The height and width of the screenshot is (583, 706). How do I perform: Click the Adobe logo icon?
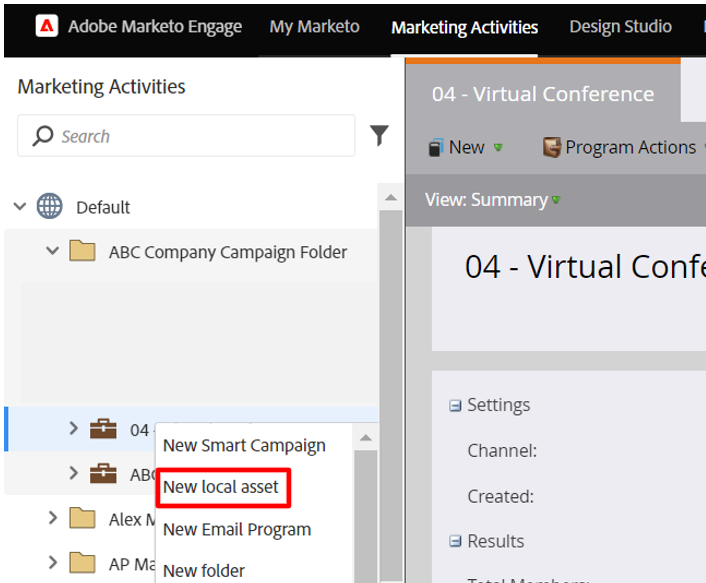[47, 26]
